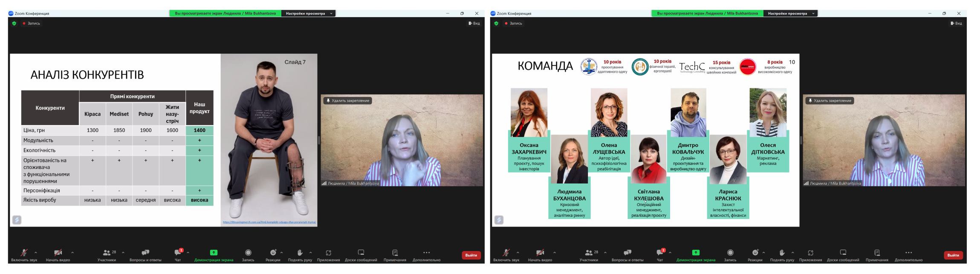Expand Участники caret in the left Zoom window

click(123, 252)
